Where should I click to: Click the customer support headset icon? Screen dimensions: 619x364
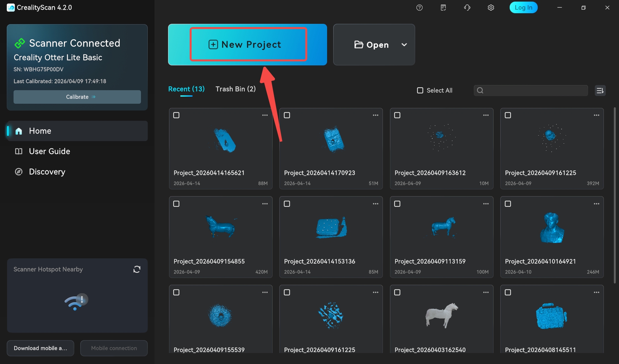(467, 8)
